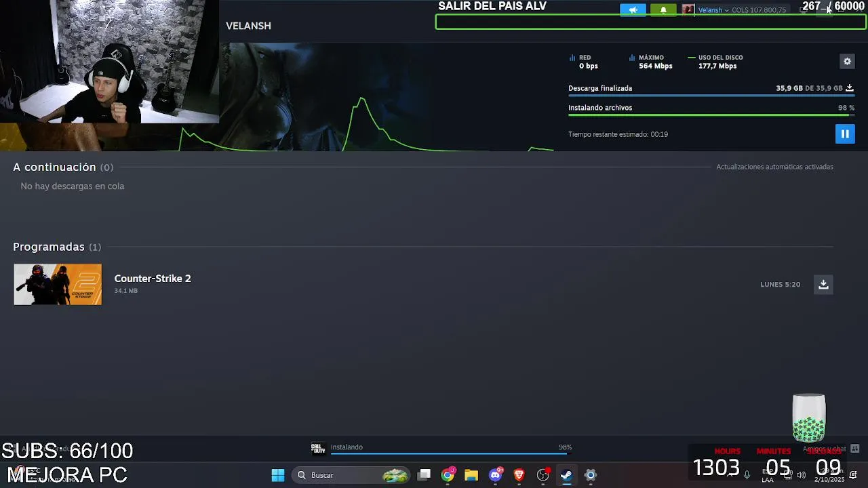The height and width of the screenshot is (488, 868).
Task: Click the VELANSH tab label
Action: [248, 26]
